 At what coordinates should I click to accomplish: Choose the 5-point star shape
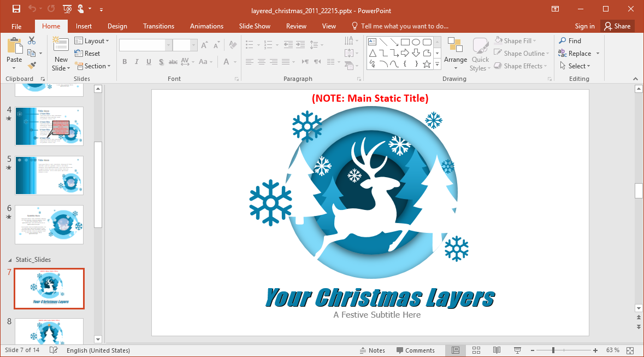point(427,64)
